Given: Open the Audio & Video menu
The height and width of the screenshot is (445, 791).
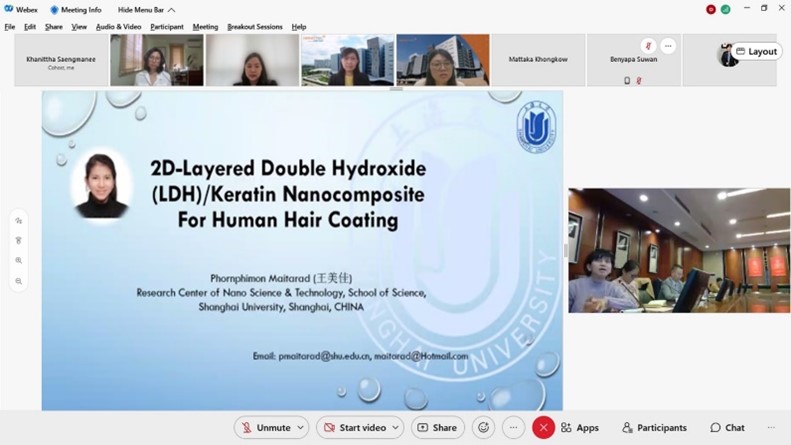Looking at the screenshot, I should pyautogui.click(x=118, y=27).
